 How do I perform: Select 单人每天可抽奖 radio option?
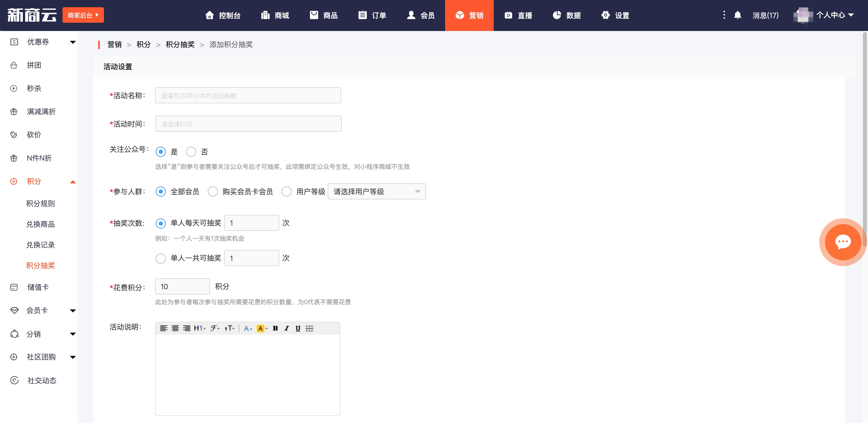coord(161,223)
